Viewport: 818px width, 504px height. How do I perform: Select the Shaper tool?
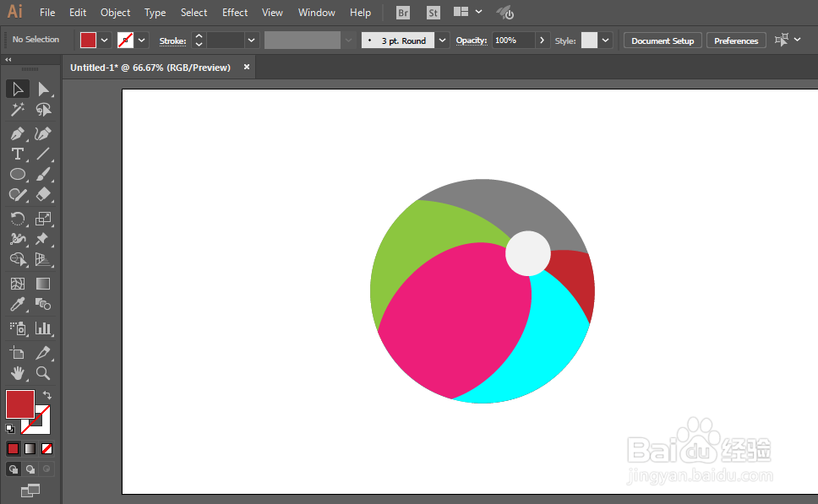coord(17,195)
